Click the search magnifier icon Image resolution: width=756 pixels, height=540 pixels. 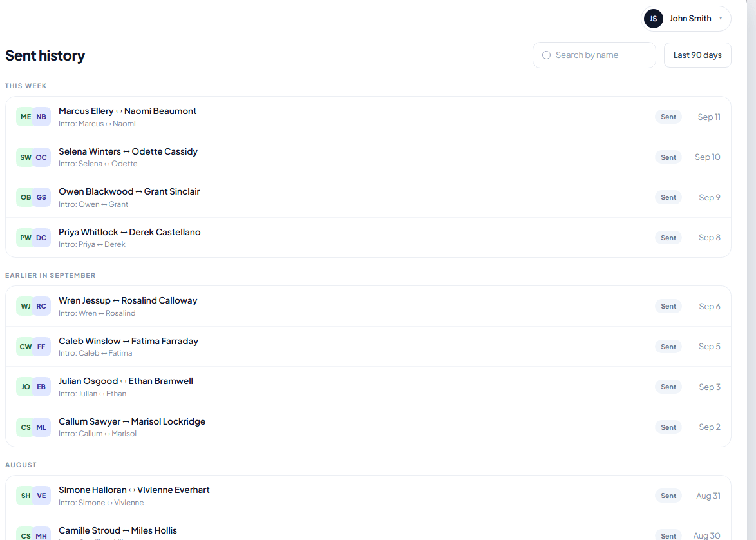tap(546, 55)
